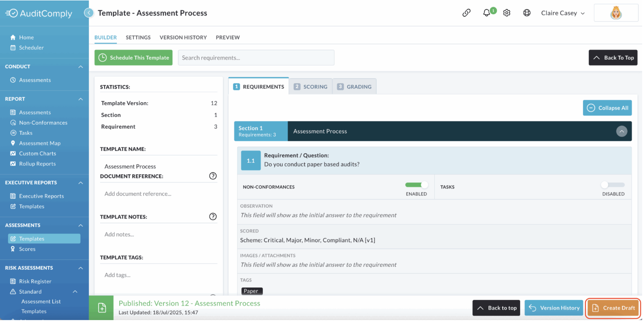Click the green document icon in footer
The width and height of the screenshot is (644, 321).
coord(101,308)
